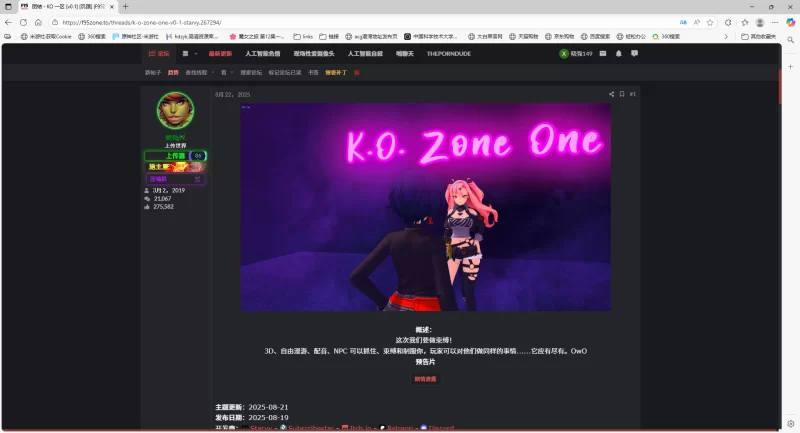Open the favorites list icon

[x=745, y=22]
